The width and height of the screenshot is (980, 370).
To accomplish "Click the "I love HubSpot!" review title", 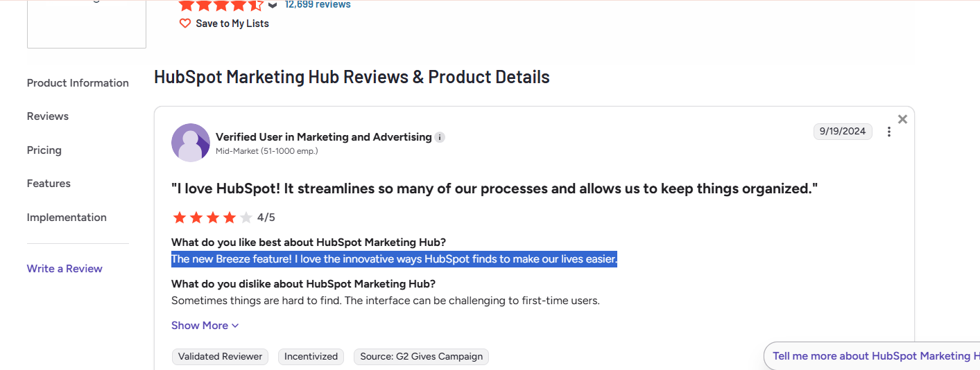I will click(495, 188).
